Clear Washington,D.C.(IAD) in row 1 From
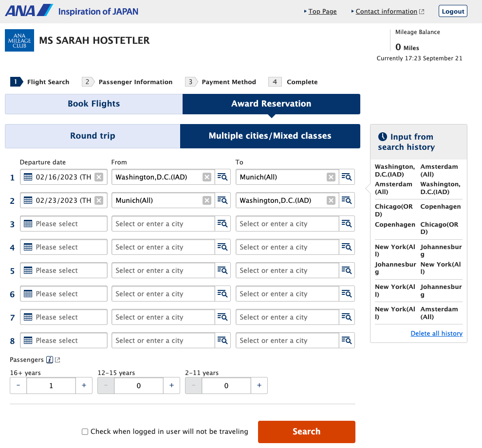The height and width of the screenshot is (448, 482). point(207,177)
